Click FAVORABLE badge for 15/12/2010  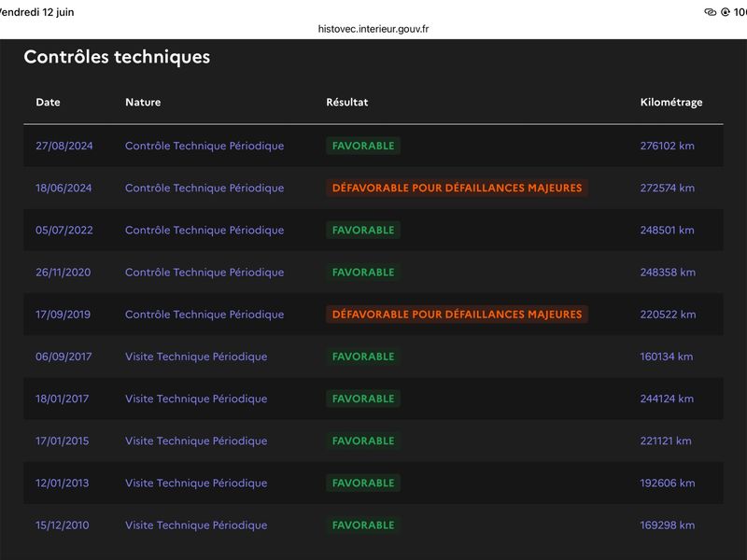pyautogui.click(x=363, y=525)
